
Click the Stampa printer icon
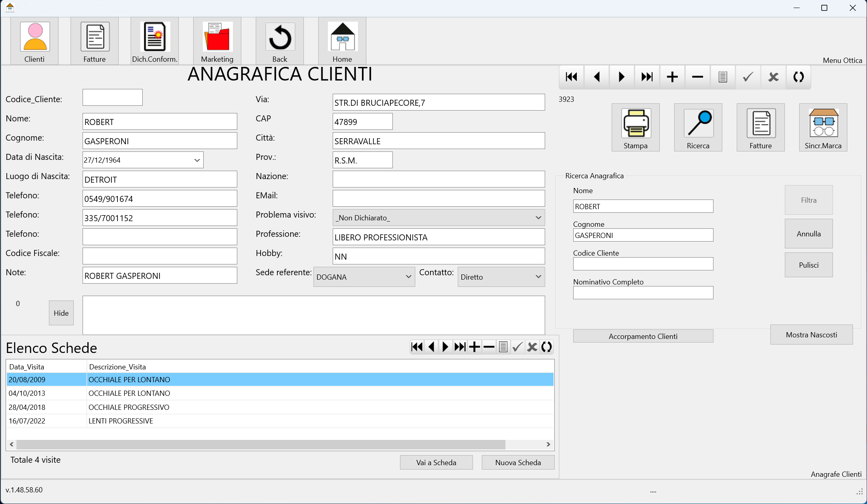pyautogui.click(x=636, y=127)
